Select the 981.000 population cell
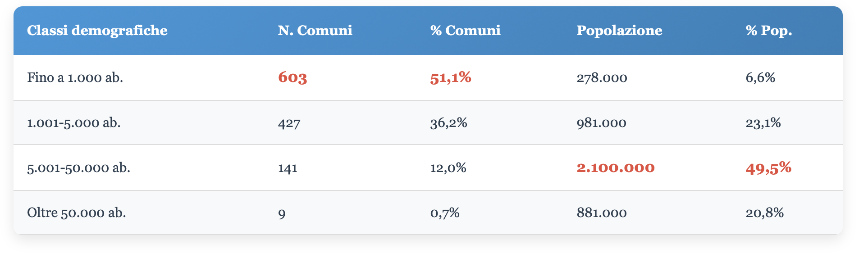The height and width of the screenshot is (263, 868). tap(601, 123)
